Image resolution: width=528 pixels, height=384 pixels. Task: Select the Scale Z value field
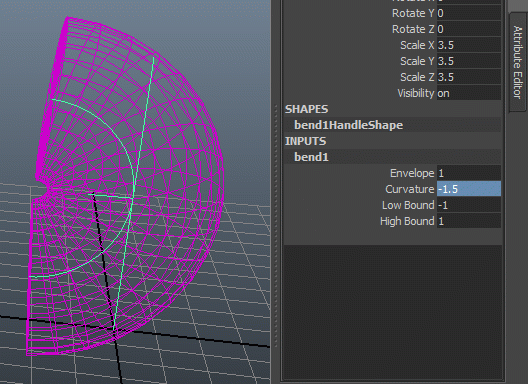[x=469, y=77]
